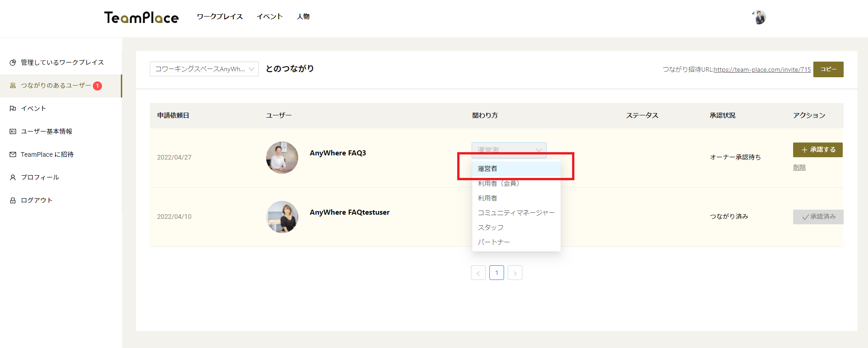Expand the コワーキングスペースAnyWh... workspace dropdown

pos(204,69)
